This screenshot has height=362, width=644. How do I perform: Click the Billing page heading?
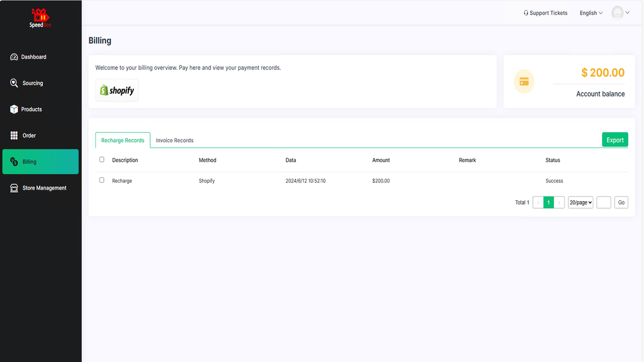[100, 41]
